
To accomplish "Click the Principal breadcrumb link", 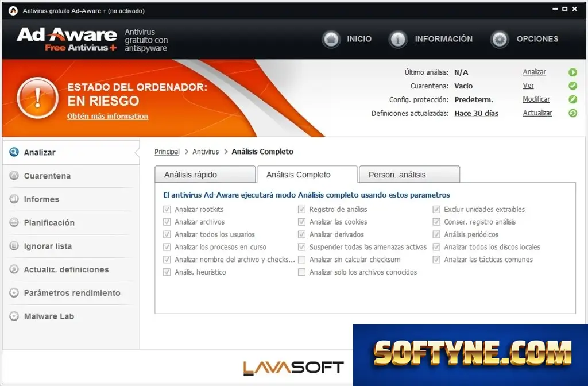I will coord(167,152).
